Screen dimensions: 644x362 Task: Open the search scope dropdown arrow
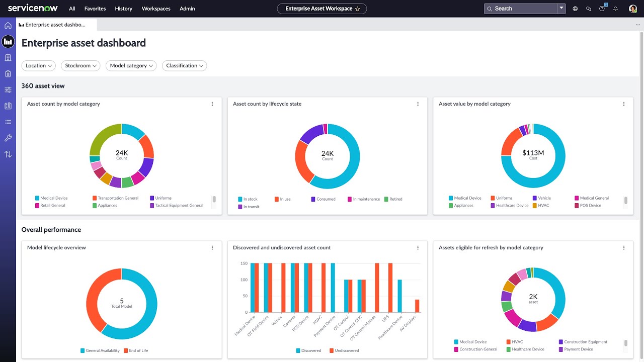[561, 9]
